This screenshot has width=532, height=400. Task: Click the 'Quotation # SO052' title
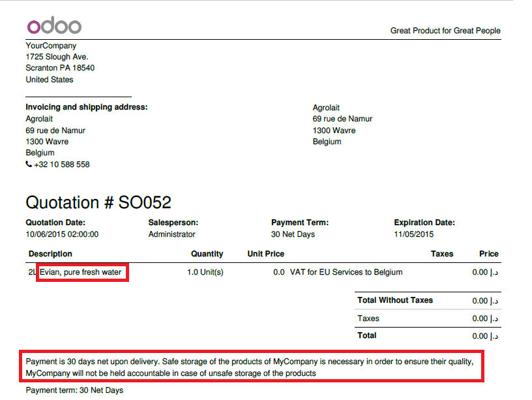[98, 202]
